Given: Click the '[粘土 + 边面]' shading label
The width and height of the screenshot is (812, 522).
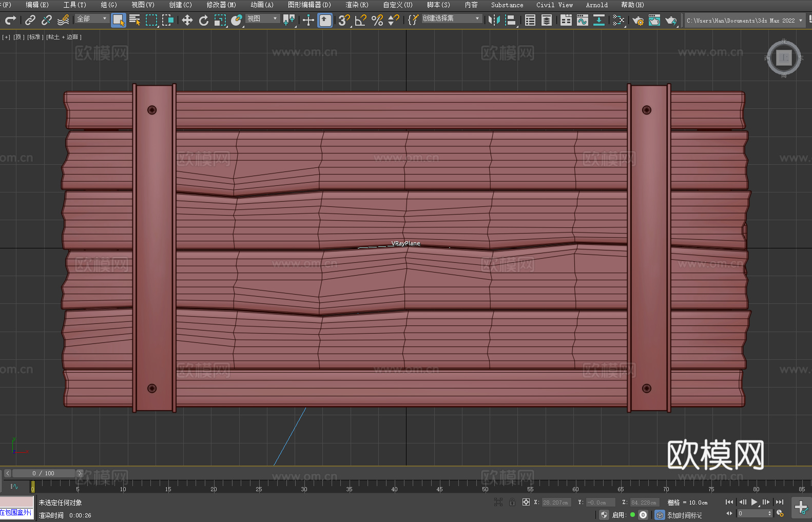Looking at the screenshot, I should pos(64,37).
